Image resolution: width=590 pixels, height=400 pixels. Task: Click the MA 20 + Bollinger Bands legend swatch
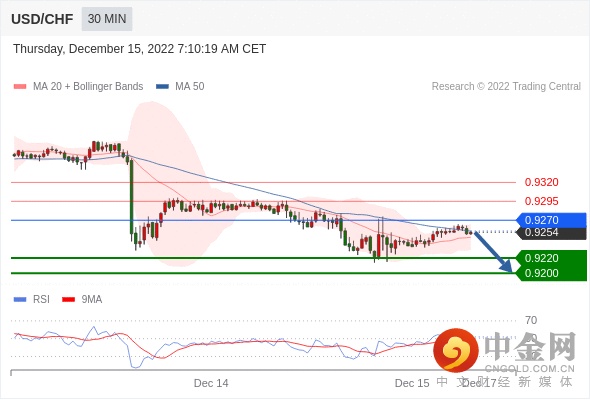pyautogui.click(x=20, y=87)
